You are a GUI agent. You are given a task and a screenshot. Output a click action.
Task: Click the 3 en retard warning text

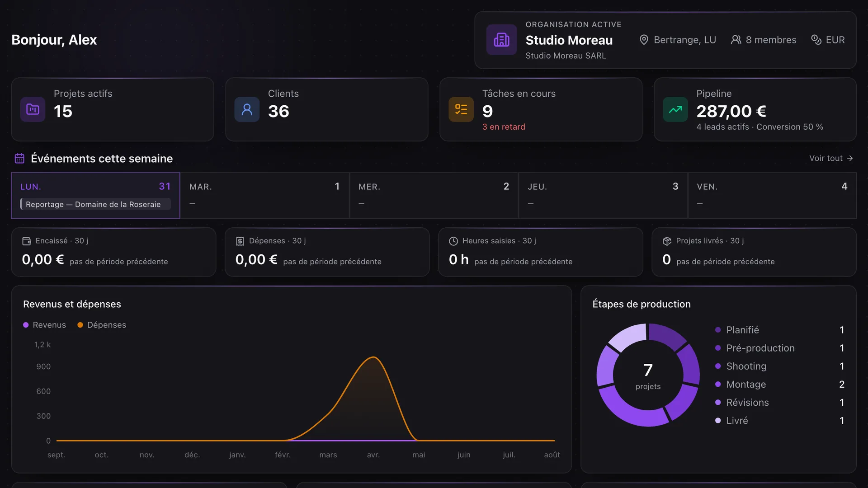[504, 127]
